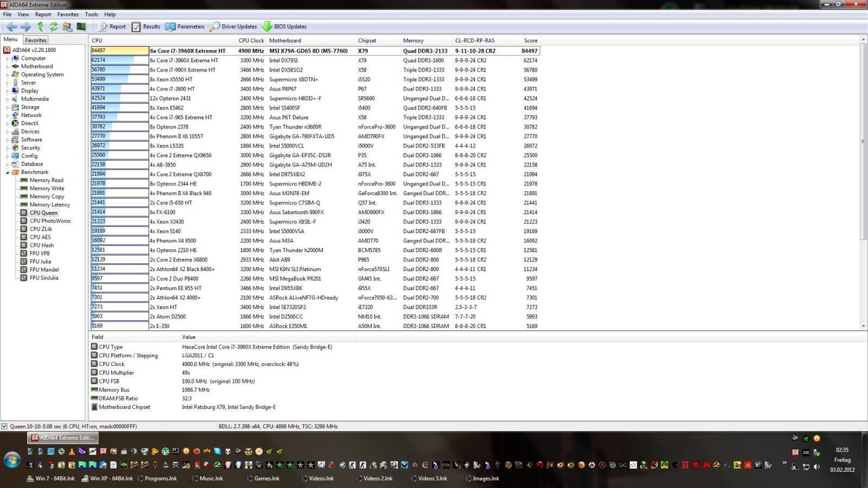Click the Memory column header

coord(426,41)
